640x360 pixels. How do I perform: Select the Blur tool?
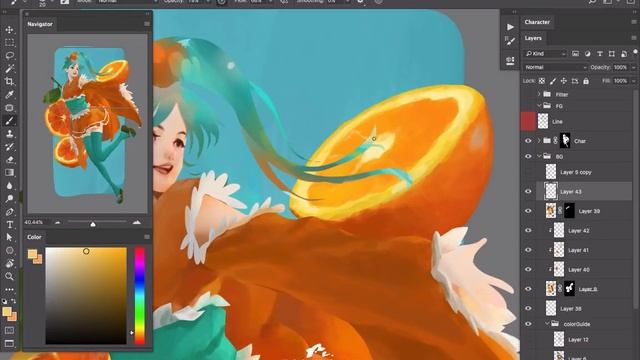[x=9, y=186]
